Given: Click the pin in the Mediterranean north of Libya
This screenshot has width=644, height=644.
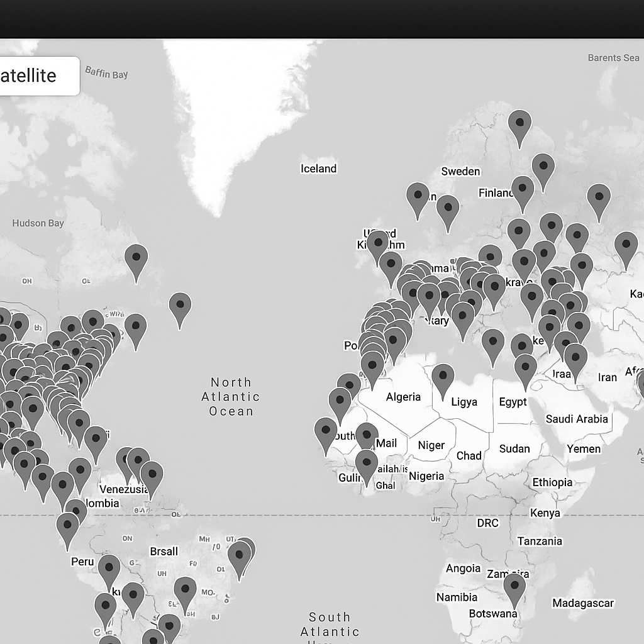Looking at the screenshot, I should point(493,344).
